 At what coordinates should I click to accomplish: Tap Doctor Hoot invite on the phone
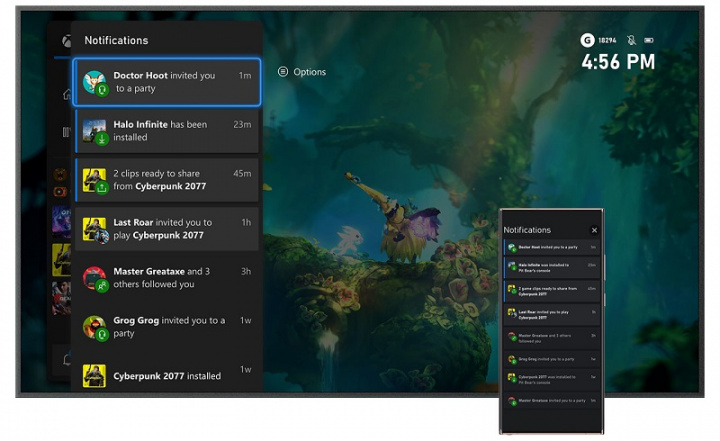click(552, 246)
